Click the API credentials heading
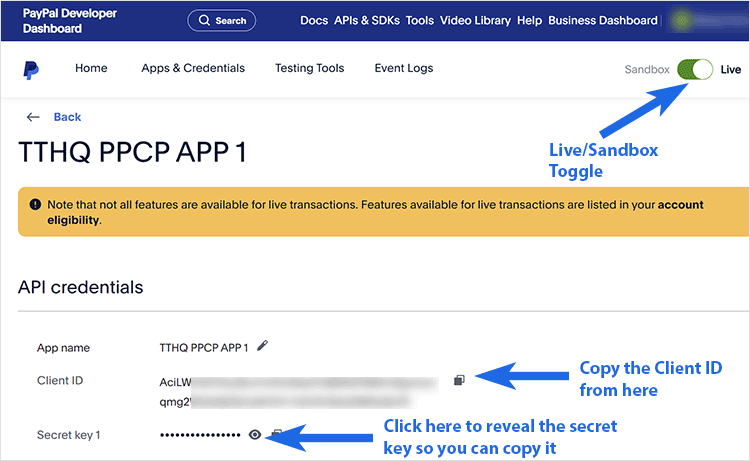Screen dimensions: 750x461 pyautogui.click(x=80, y=287)
